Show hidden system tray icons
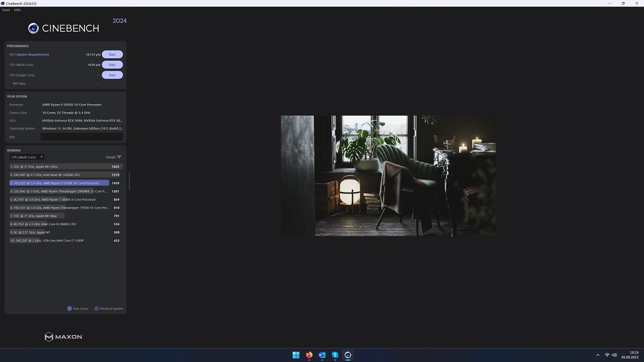The width and height of the screenshot is (644, 362). (x=598, y=355)
